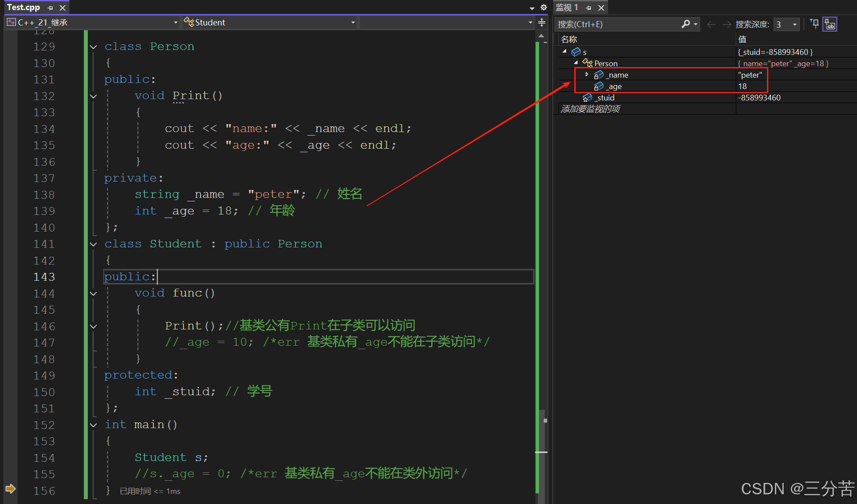Click the 添加要监视的项 row
This screenshot has width=857, height=504.
[591, 109]
